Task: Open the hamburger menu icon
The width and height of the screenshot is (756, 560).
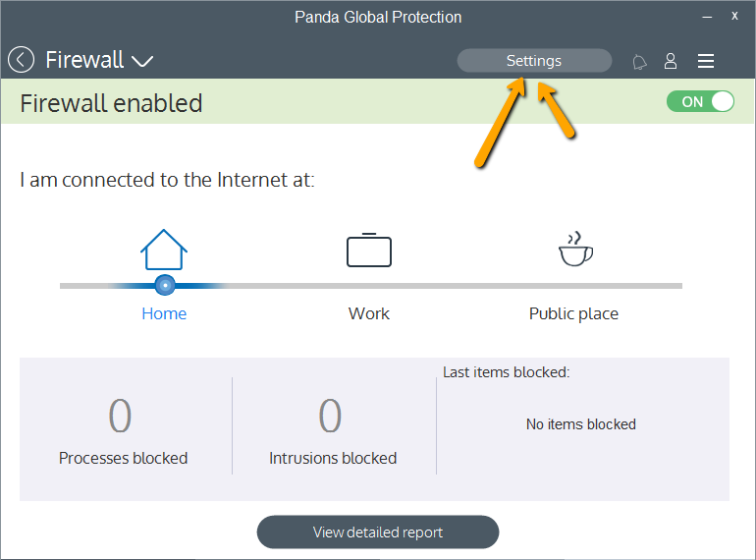Action: (705, 61)
